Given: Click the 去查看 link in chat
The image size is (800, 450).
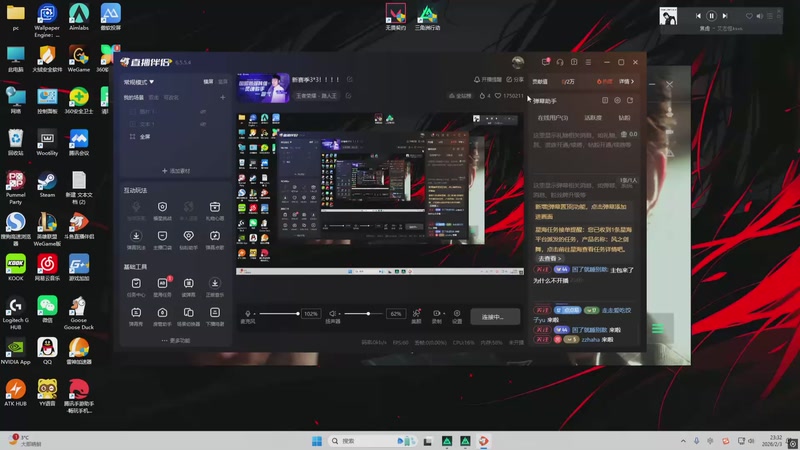Looking at the screenshot, I should pyautogui.click(x=549, y=259).
